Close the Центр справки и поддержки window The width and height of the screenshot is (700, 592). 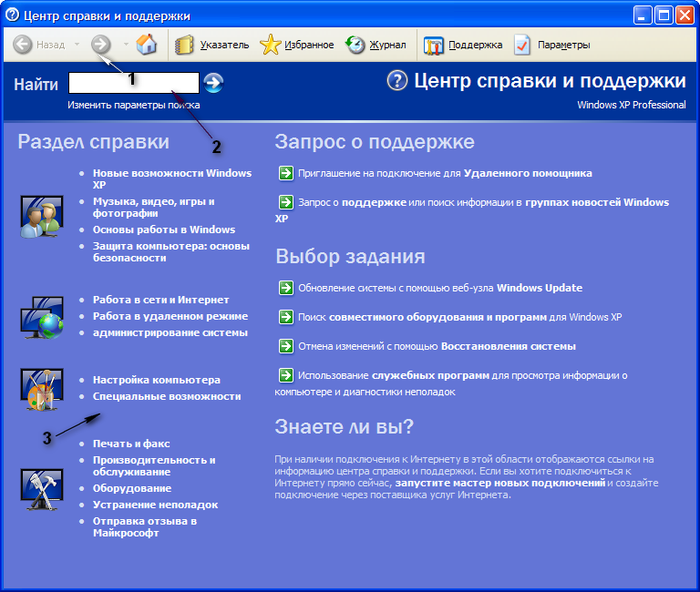pyautogui.click(x=685, y=15)
